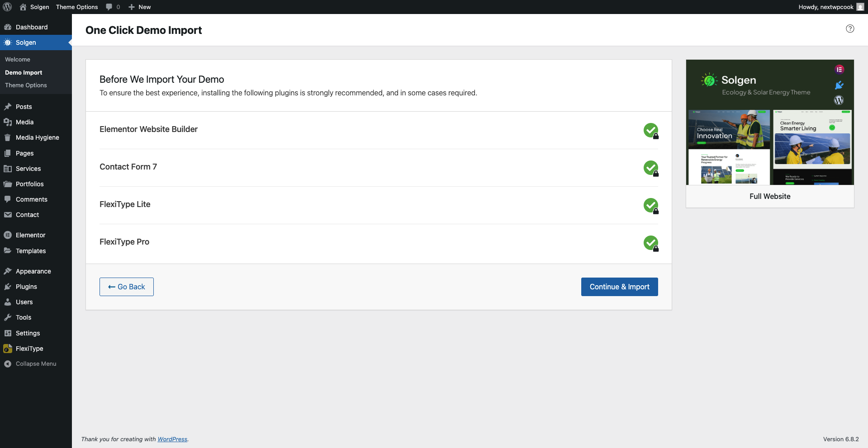Click the FlexiType Lite plugin name
This screenshot has height=448, width=868.
point(125,204)
